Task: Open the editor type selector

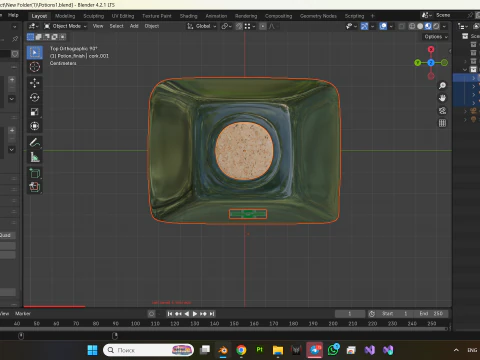Action: [x=33, y=26]
